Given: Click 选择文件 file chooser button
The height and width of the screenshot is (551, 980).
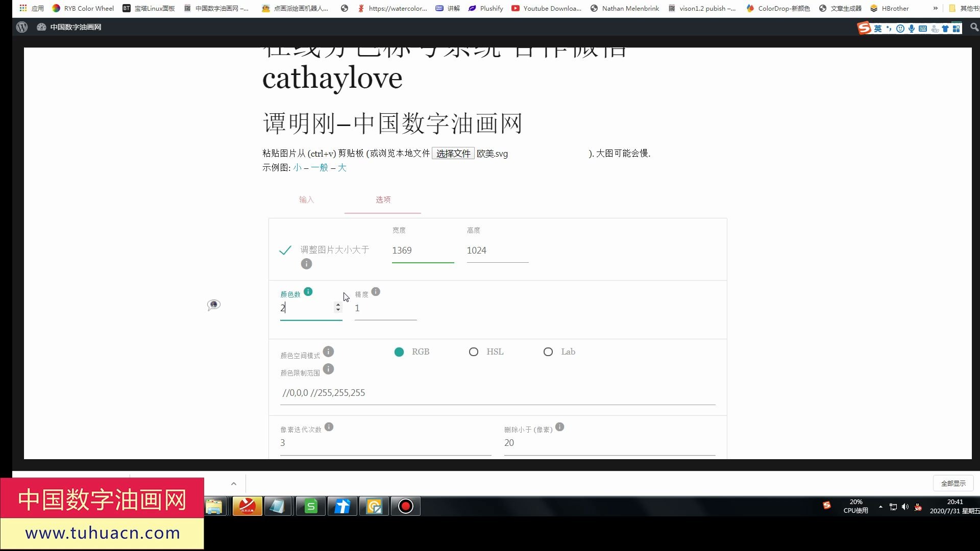Looking at the screenshot, I should pos(453,153).
